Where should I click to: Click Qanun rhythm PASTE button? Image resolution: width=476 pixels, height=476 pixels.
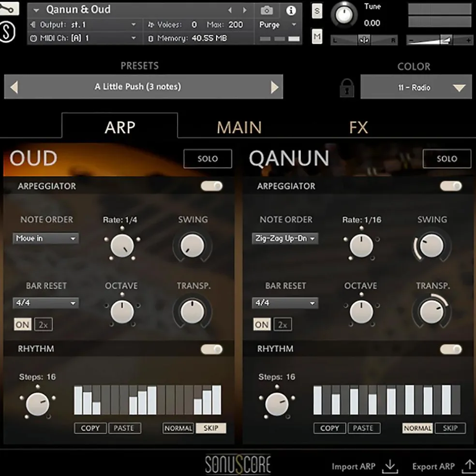coord(364,428)
